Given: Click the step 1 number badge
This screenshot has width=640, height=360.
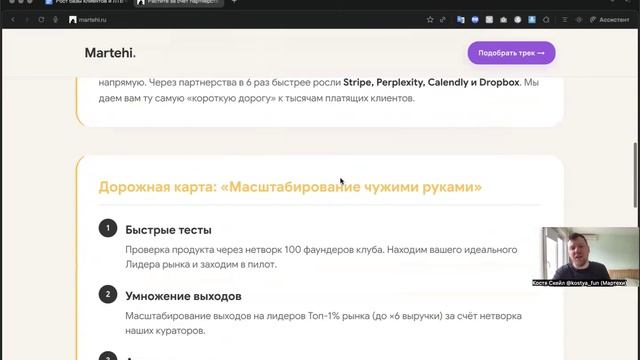Looking at the screenshot, I should point(108,228).
